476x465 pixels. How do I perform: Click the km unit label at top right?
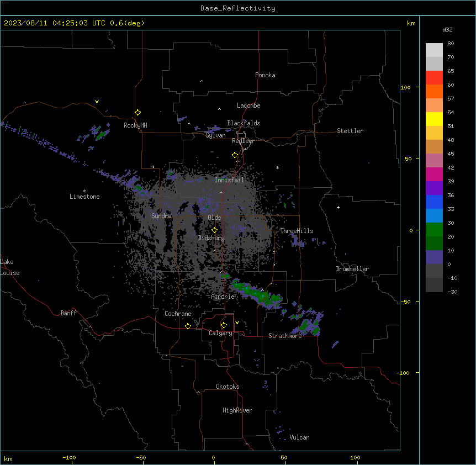click(x=411, y=23)
